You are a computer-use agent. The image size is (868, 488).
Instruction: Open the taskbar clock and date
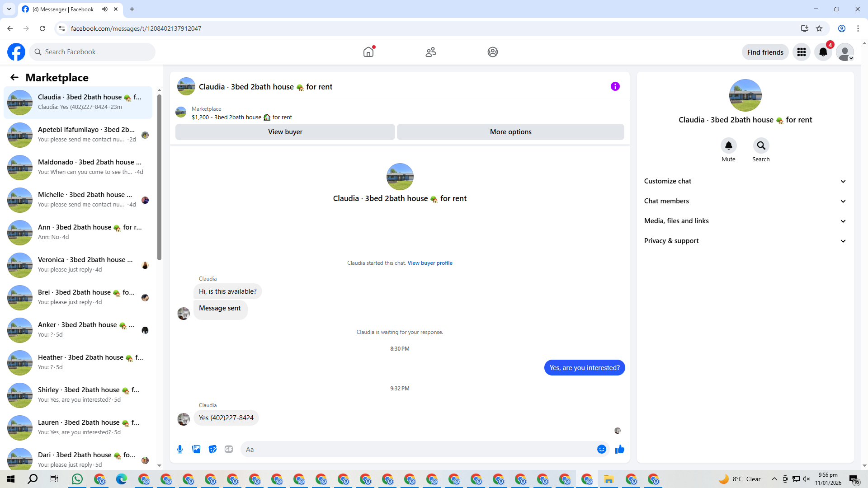click(828, 479)
